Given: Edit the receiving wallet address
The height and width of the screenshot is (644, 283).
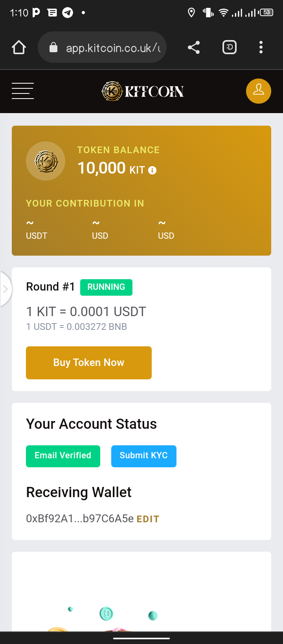Looking at the screenshot, I should [148, 519].
